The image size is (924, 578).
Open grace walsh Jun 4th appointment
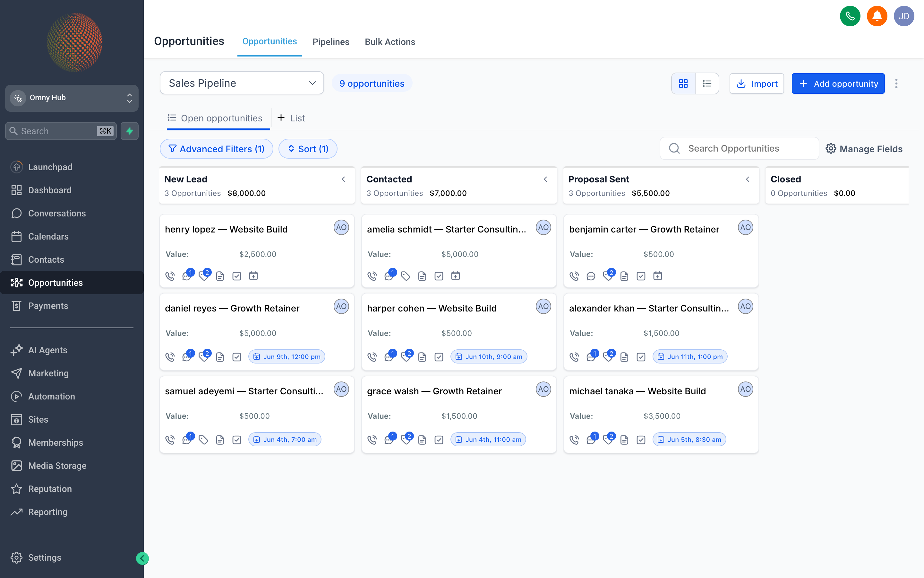488,440
